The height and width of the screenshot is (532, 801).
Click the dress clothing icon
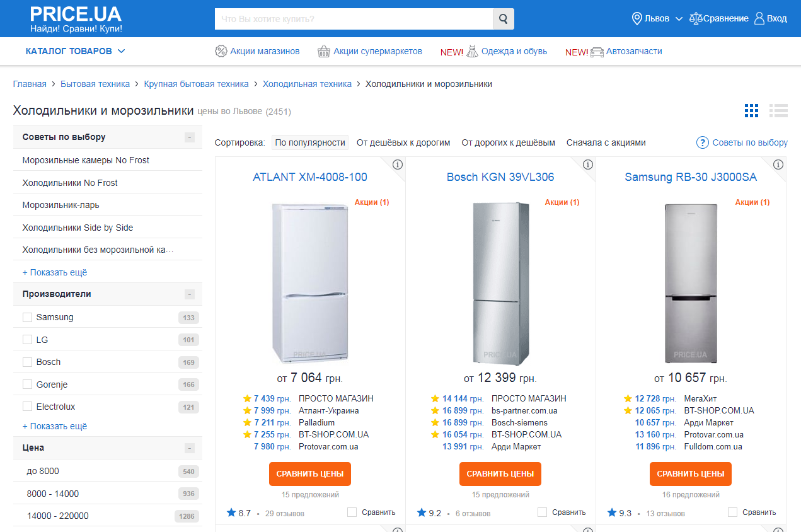click(x=472, y=52)
